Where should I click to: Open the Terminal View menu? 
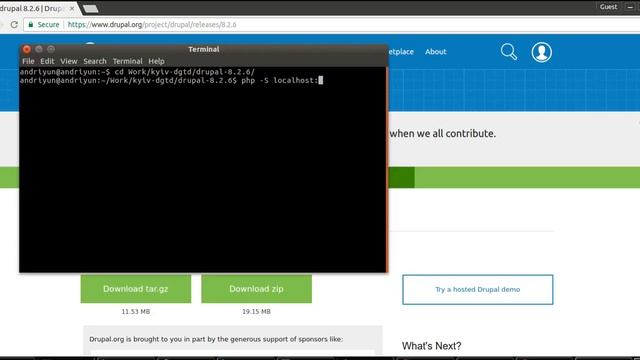pyautogui.click(x=69, y=61)
